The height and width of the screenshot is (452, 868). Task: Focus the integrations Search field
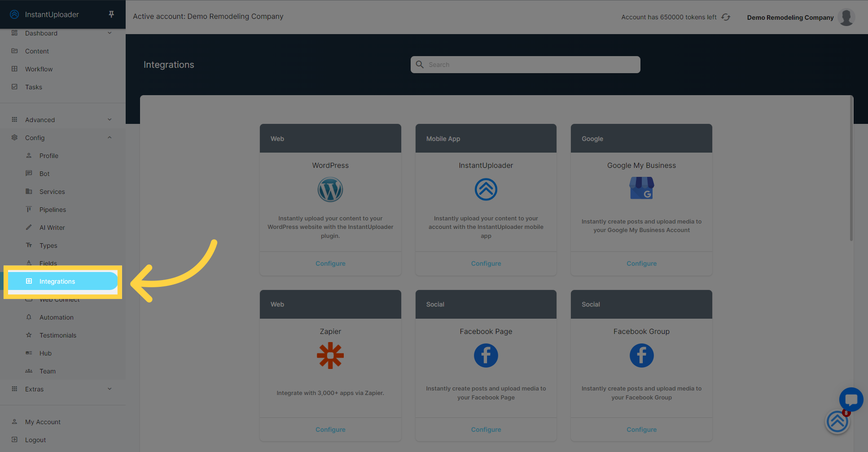525,65
